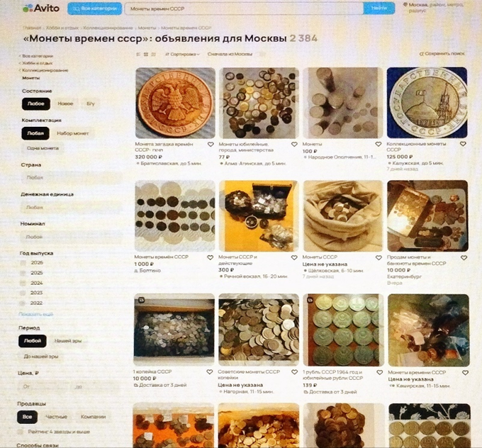Click the 'Цена от' input field
Viewport: 482px width, 448px height.
pos(44,387)
